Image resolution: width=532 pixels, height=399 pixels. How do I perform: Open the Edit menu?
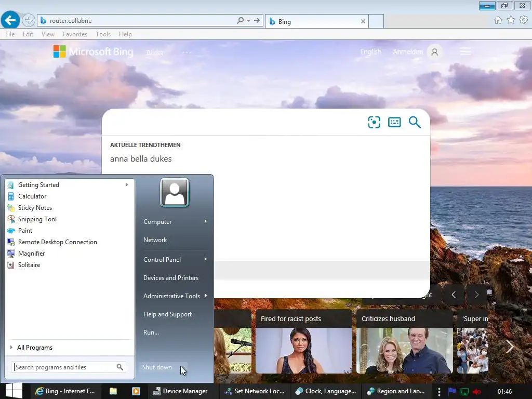pyautogui.click(x=28, y=34)
